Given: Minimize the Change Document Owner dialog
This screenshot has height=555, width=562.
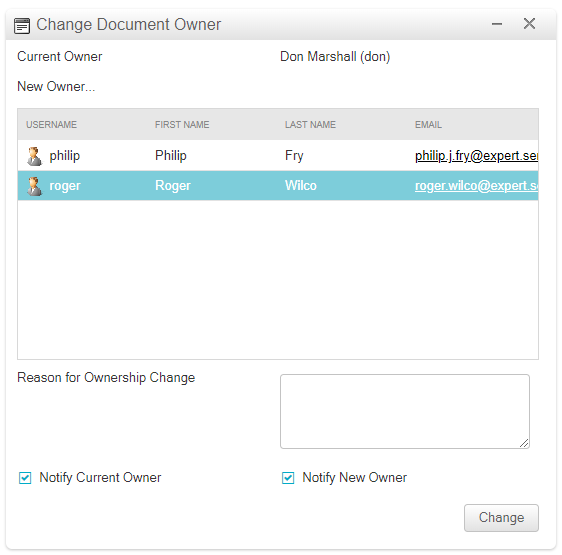Looking at the screenshot, I should [497, 24].
